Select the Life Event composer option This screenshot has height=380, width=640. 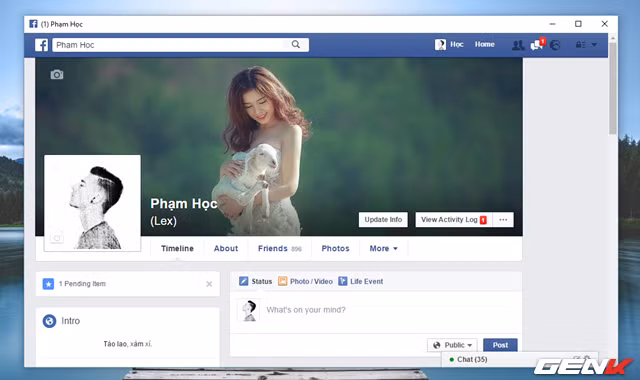tap(361, 281)
